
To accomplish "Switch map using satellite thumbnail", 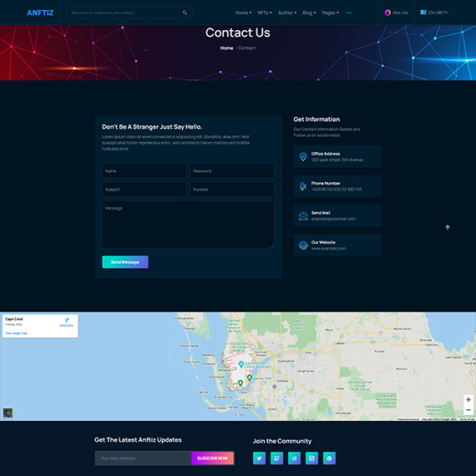I will pos(8,413).
